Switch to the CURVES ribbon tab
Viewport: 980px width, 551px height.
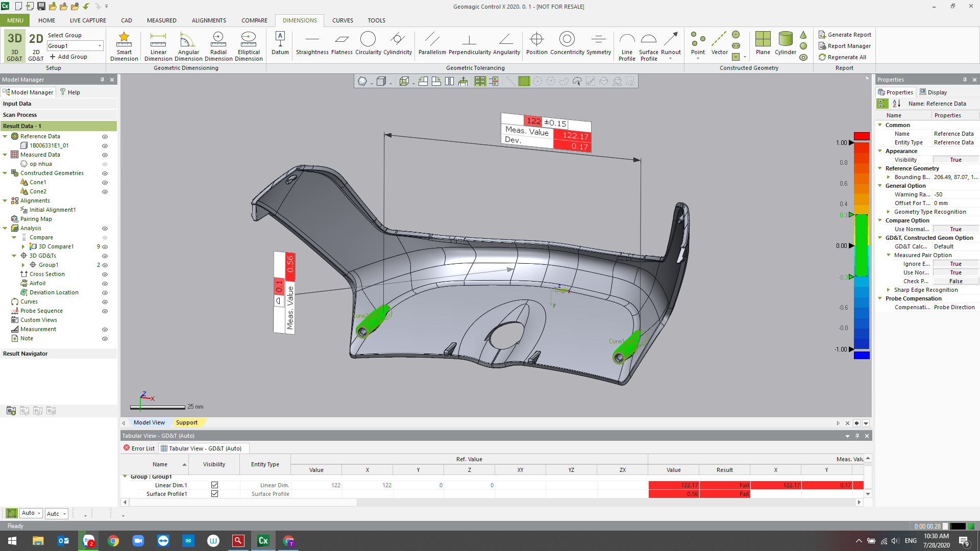coord(342,20)
